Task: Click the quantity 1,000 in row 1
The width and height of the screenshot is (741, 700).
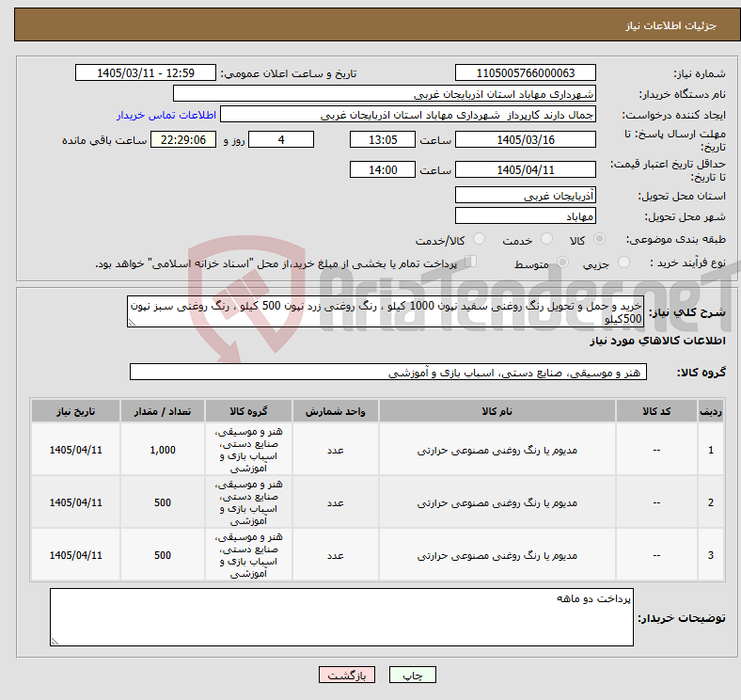Action: (x=163, y=450)
